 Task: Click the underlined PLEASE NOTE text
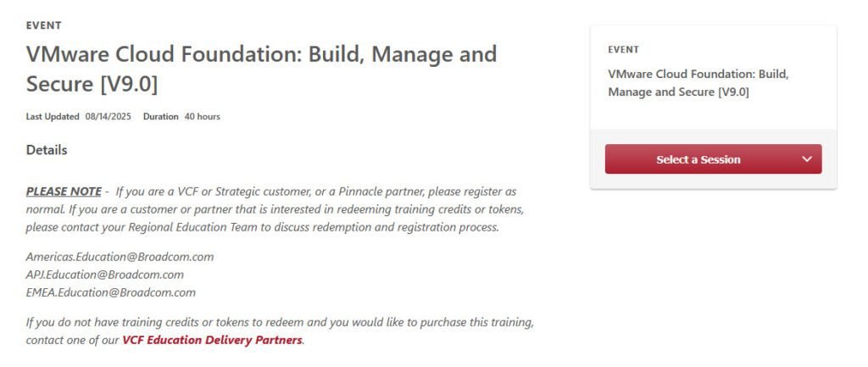[x=64, y=192]
